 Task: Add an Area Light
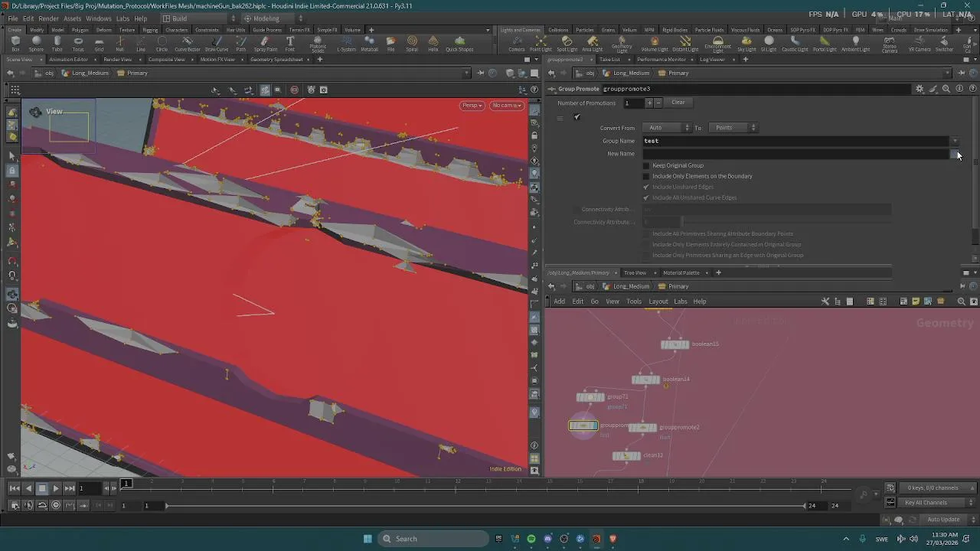(x=592, y=44)
